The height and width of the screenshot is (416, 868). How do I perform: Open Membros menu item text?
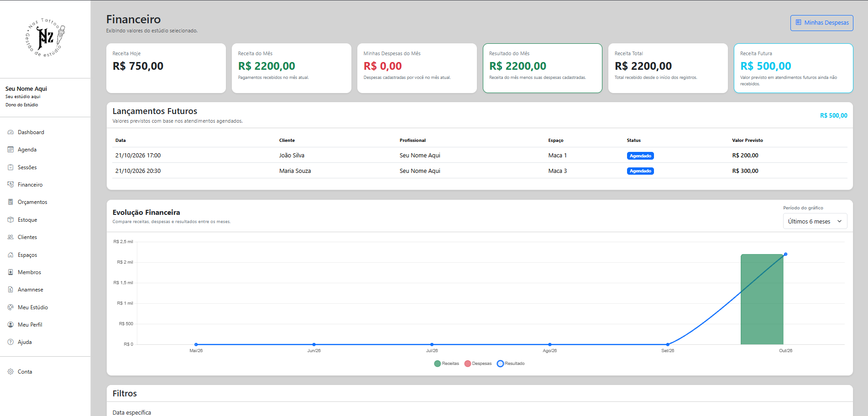(x=29, y=272)
